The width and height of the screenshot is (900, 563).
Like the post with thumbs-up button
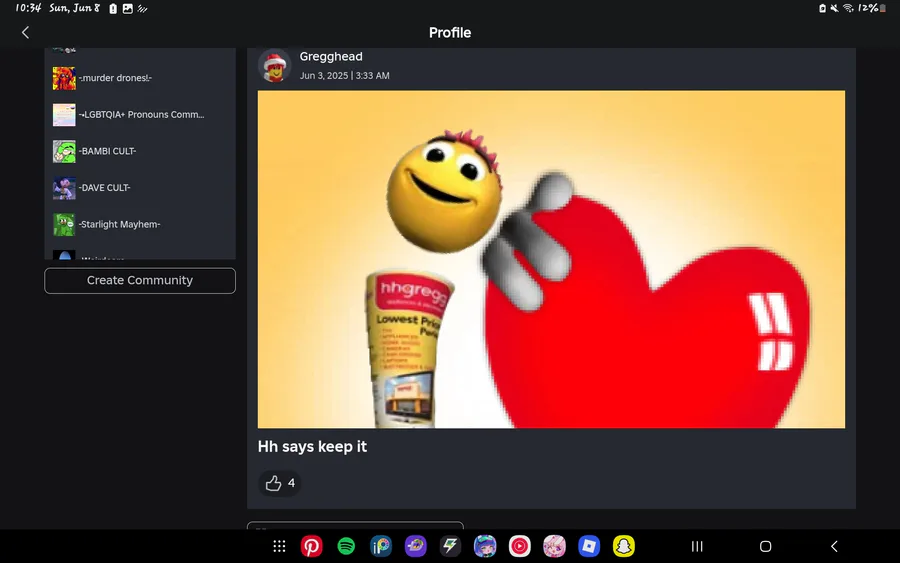click(280, 483)
